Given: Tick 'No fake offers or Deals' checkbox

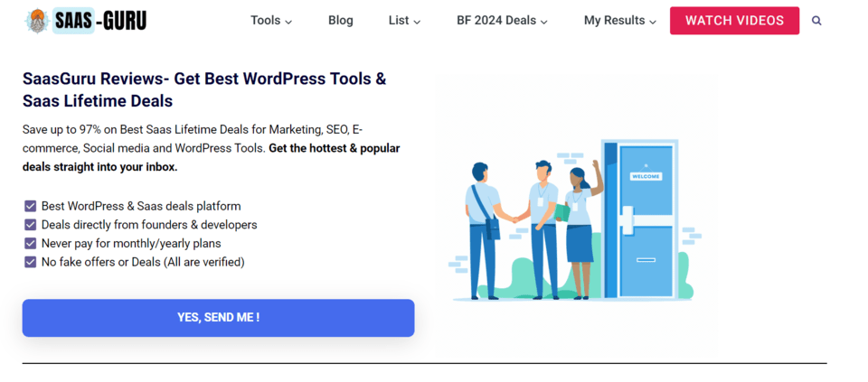Looking at the screenshot, I should coord(31,262).
